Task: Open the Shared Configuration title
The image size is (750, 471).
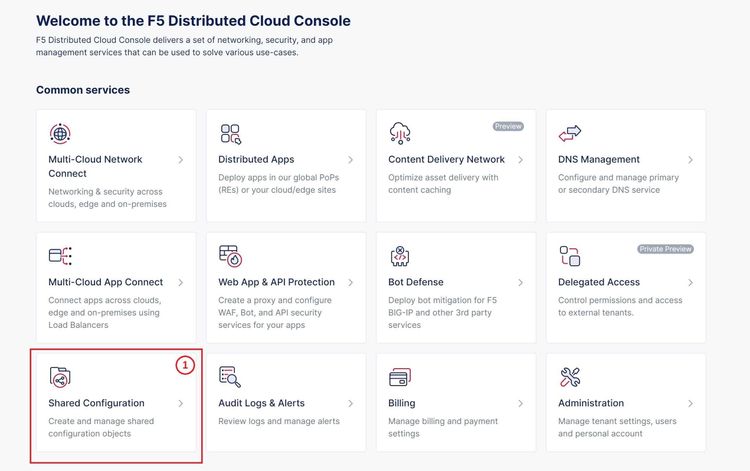Action: (x=96, y=403)
